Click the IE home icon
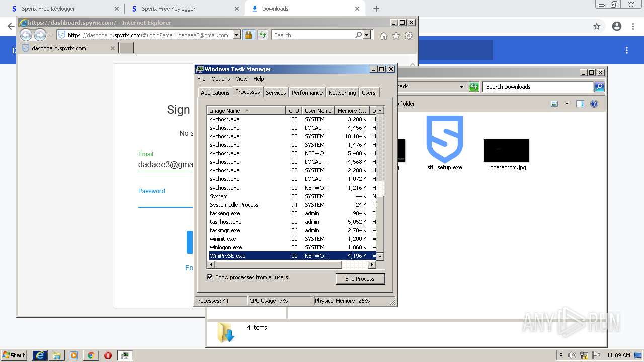The image size is (644, 362). pyautogui.click(x=384, y=36)
